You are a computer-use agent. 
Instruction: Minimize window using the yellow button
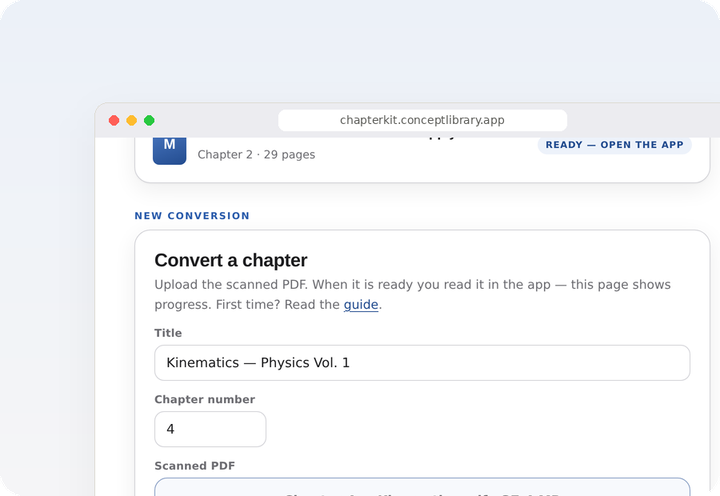click(131, 120)
